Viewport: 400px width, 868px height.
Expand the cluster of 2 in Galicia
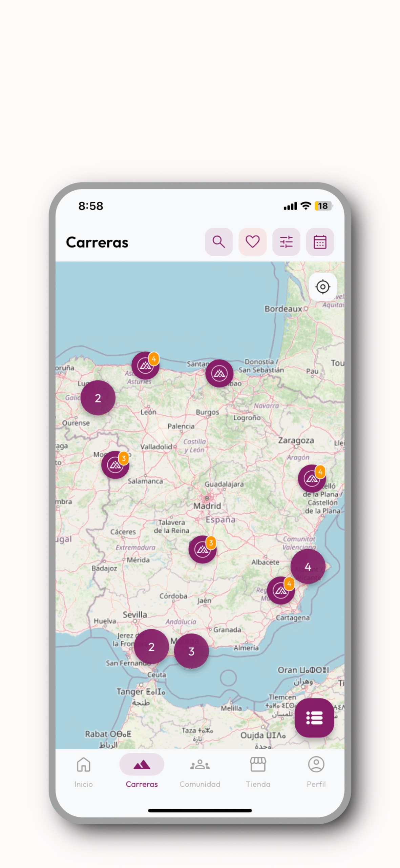click(x=98, y=398)
